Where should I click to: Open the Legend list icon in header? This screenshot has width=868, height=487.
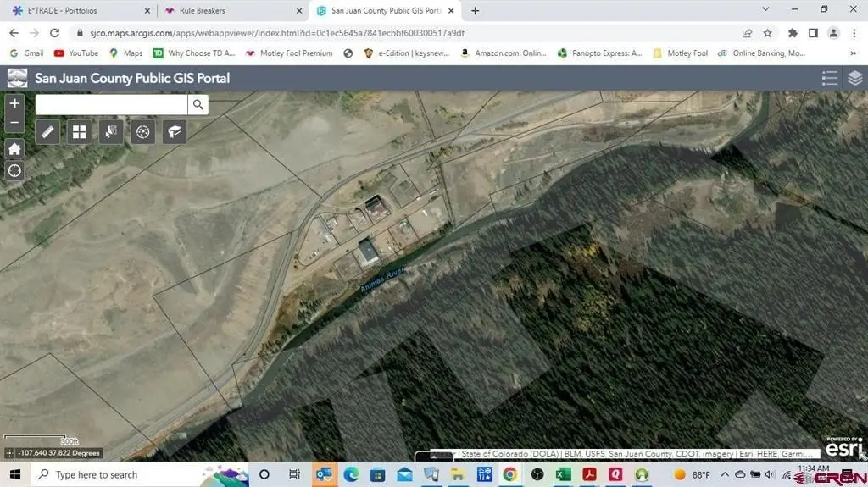[x=830, y=78]
